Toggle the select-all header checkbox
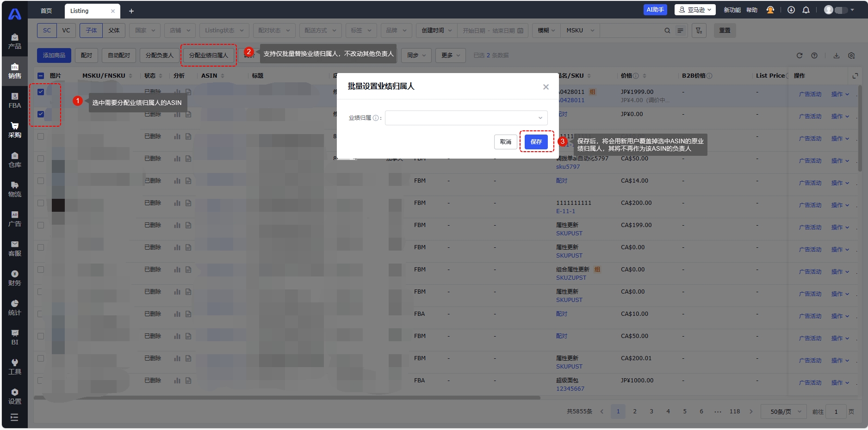868x430 pixels. 41,76
